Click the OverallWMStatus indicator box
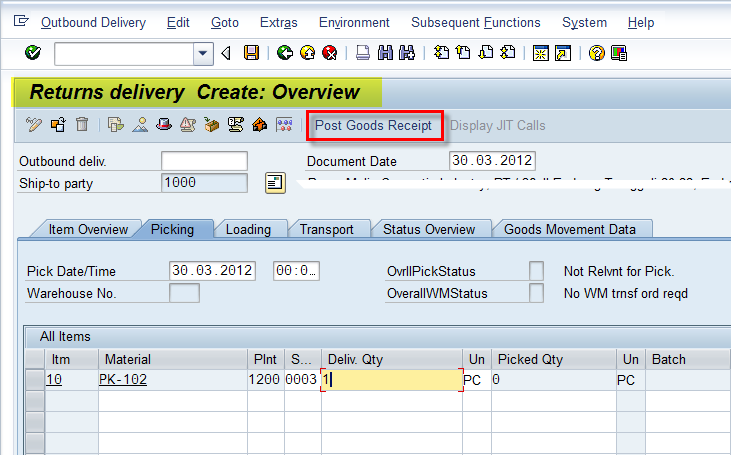This screenshot has width=731, height=455. click(537, 293)
